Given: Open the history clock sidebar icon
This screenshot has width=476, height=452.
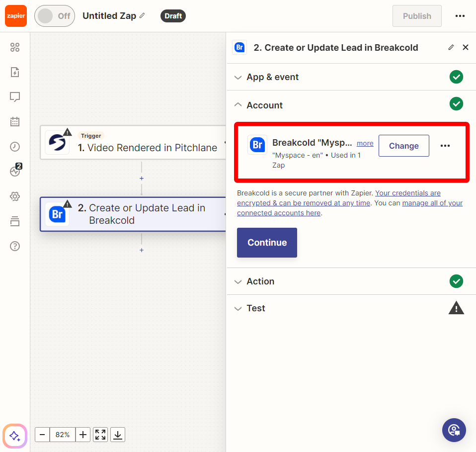Looking at the screenshot, I should pos(15,147).
